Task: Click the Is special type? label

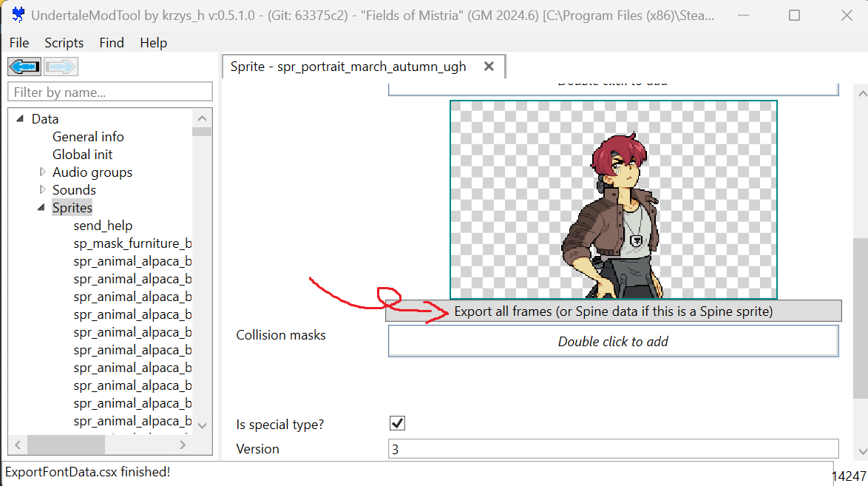Action: [x=279, y=425]
